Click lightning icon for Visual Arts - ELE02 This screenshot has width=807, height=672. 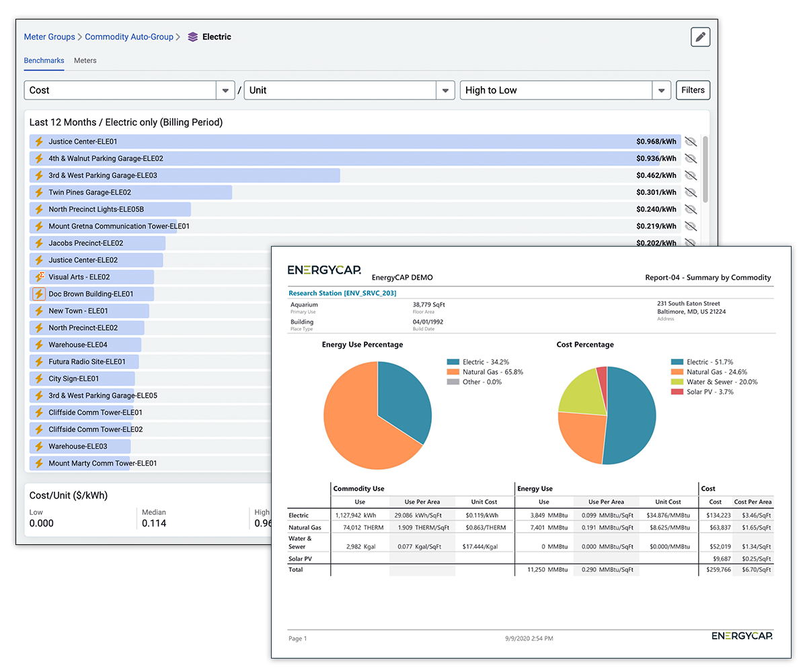[39, 277]
